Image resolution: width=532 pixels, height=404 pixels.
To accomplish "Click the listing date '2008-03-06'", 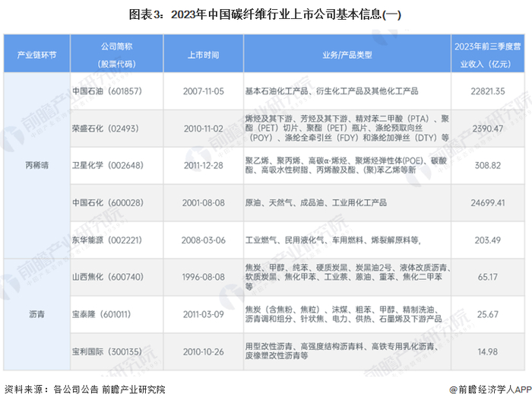I will tap(203, 240).
